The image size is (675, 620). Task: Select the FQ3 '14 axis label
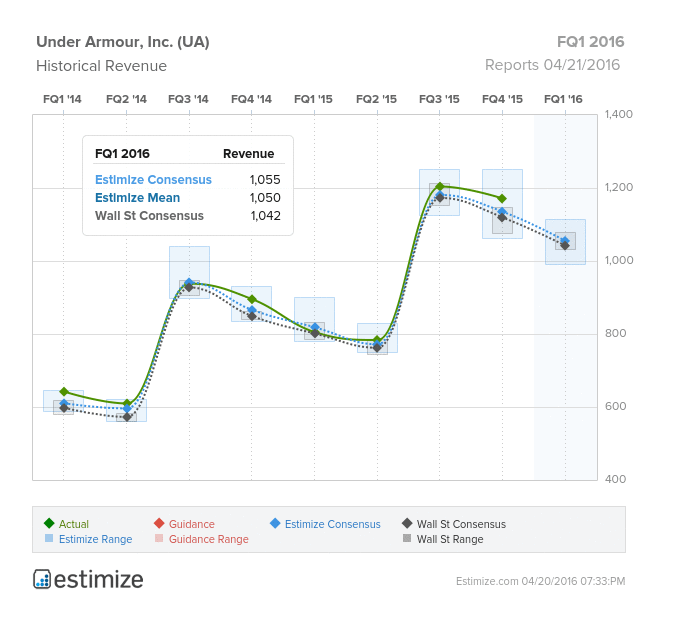click(188, 99)
